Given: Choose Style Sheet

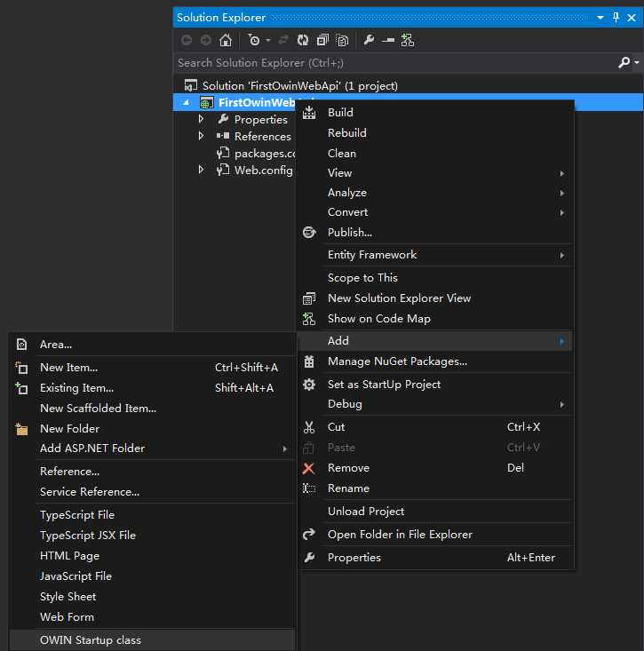Looking at the screenshot, I should tap(153, 597).
